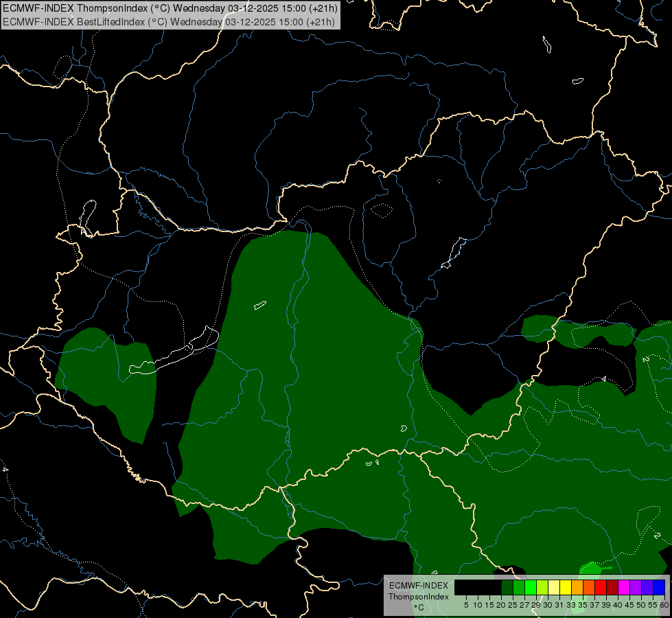672x618 pixels.
Task: Select the medium green 25–27 legend swatch
Action: [519, 587]
